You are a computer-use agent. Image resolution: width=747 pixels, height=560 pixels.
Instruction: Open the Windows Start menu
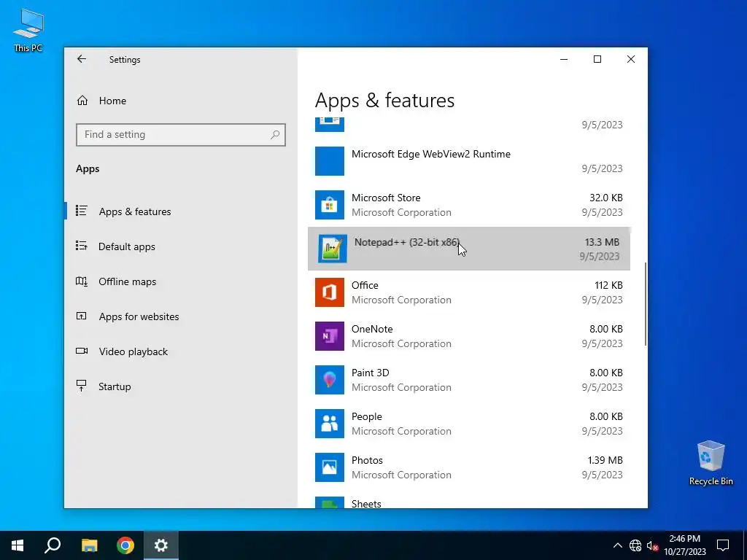18,545
